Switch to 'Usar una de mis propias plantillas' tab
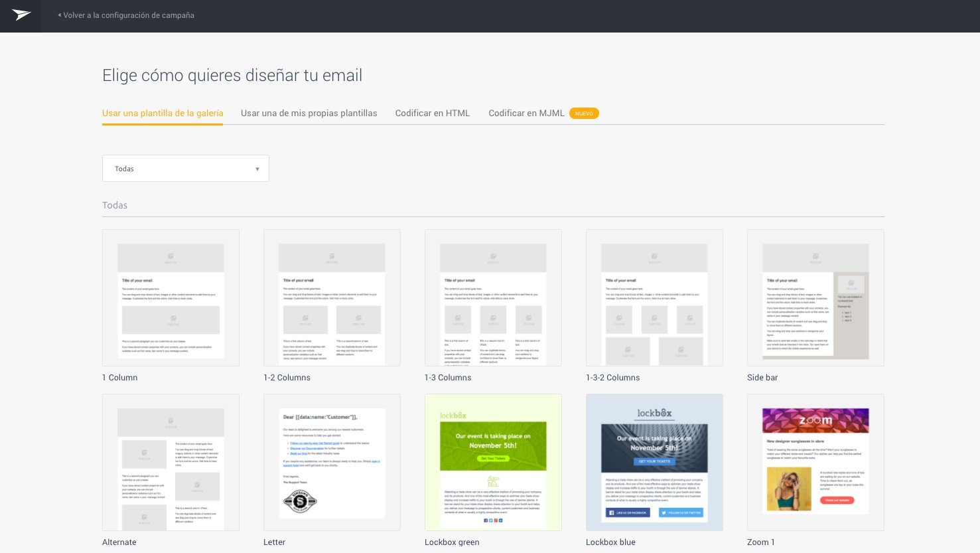This screenshot has width=980, height=553. pyautogui.click(x=309, y=114)
